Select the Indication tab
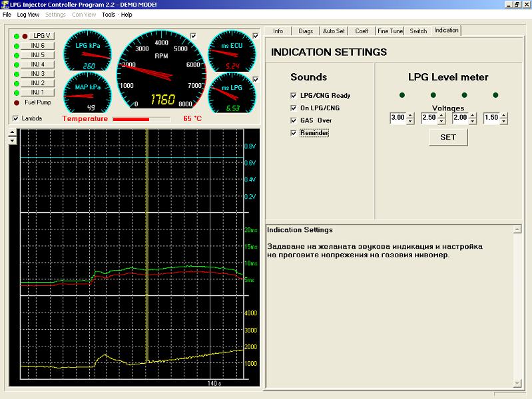 (446, 30)
